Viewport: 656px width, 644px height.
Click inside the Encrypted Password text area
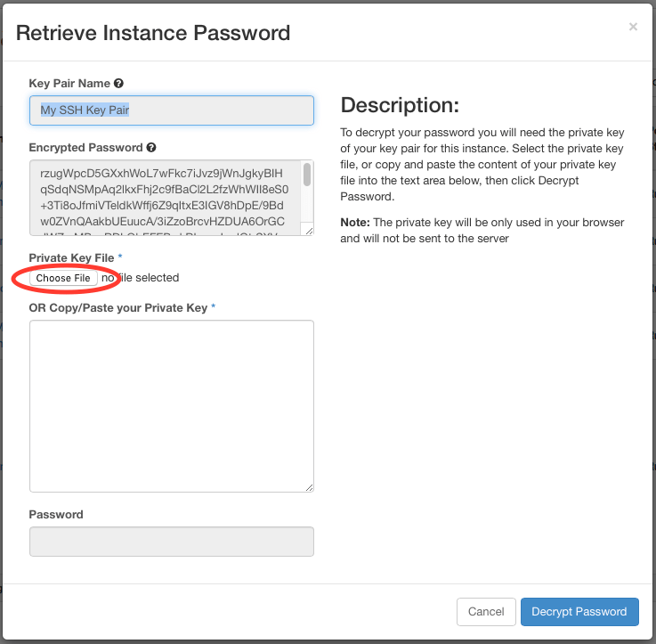(x=165, y=198)
